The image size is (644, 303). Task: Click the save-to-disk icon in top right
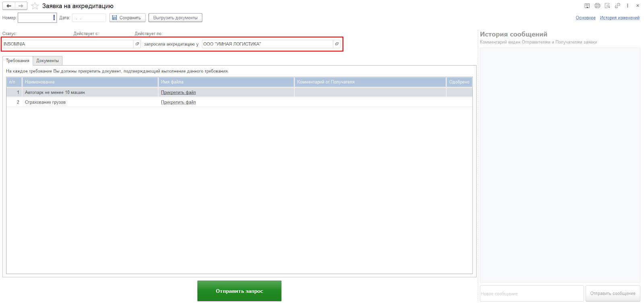[x=587, y=6]
